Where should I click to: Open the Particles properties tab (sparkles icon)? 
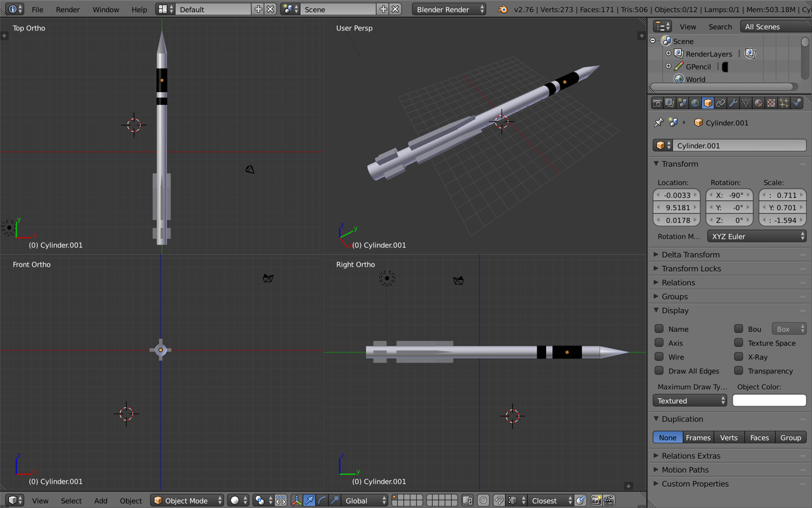pyautogui.click(x=784, y=103)
